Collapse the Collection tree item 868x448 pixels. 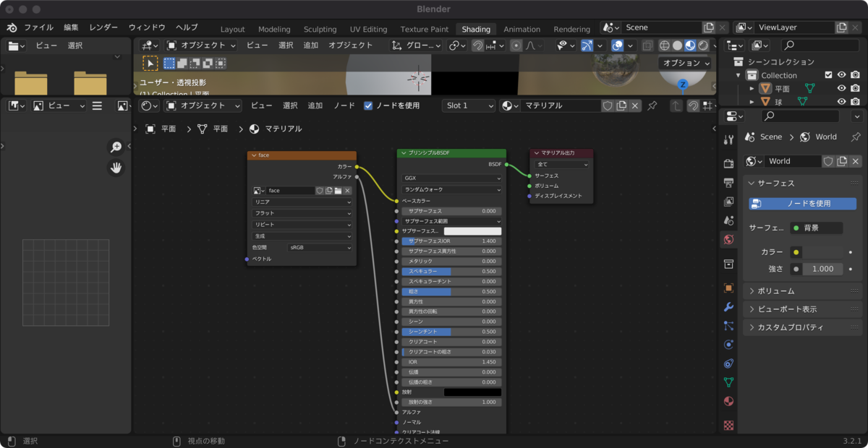739,75
